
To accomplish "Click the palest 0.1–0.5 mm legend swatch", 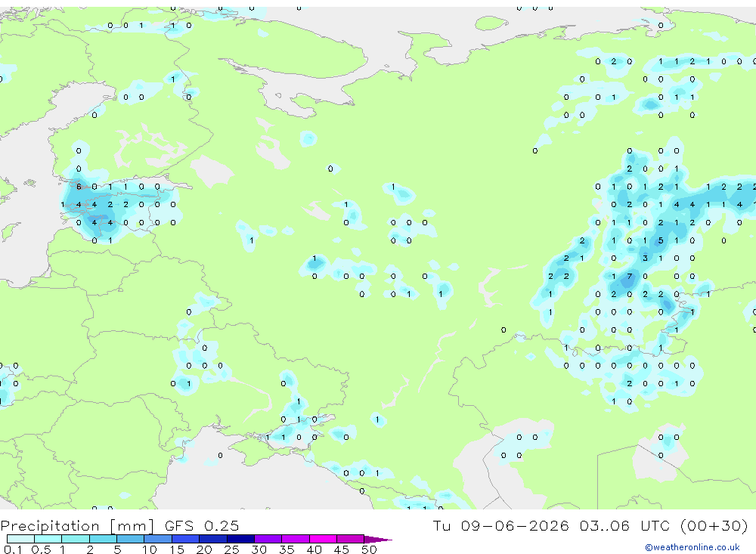I will (20, 539).
